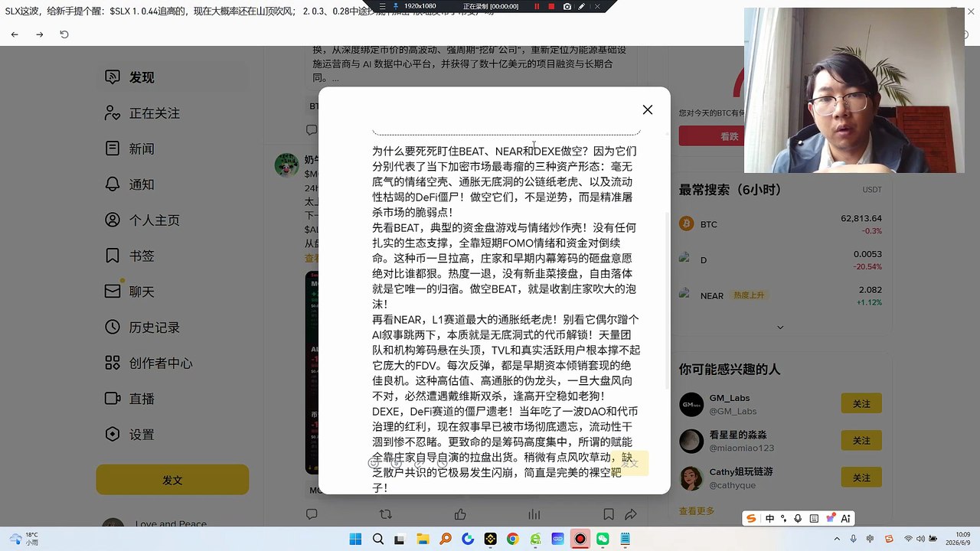Follow 看星星的淼淼
This screenshot has height=551, width=980.
(861, 440)
